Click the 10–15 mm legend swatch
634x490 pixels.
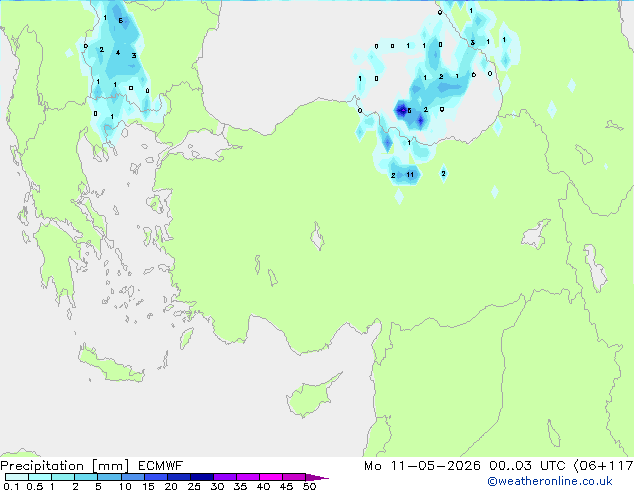click(x=132, y=477)
